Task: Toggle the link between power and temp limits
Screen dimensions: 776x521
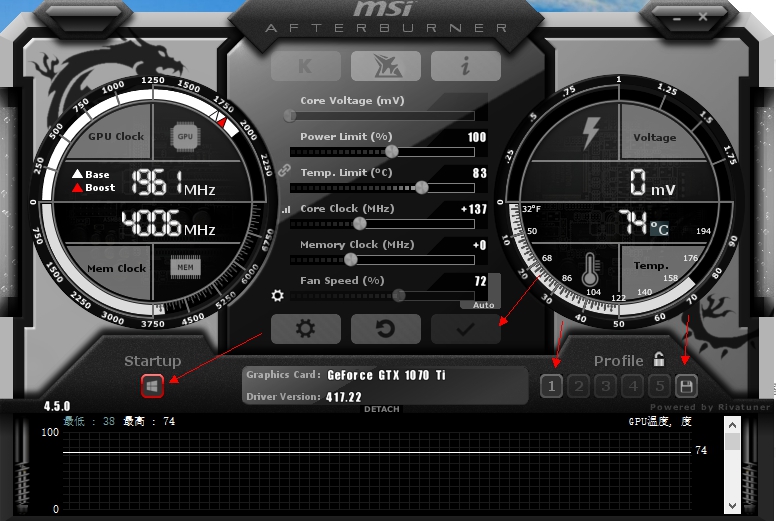Action: point(284,171)
